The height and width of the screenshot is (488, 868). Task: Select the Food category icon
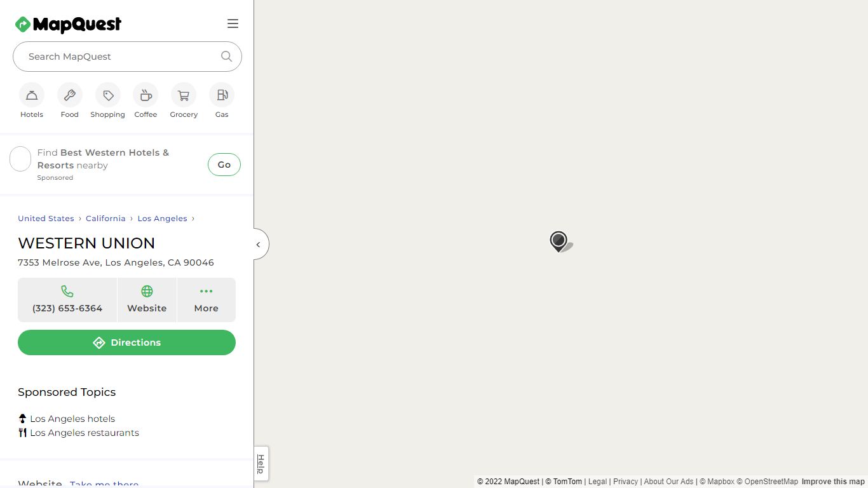pos(70,95)
